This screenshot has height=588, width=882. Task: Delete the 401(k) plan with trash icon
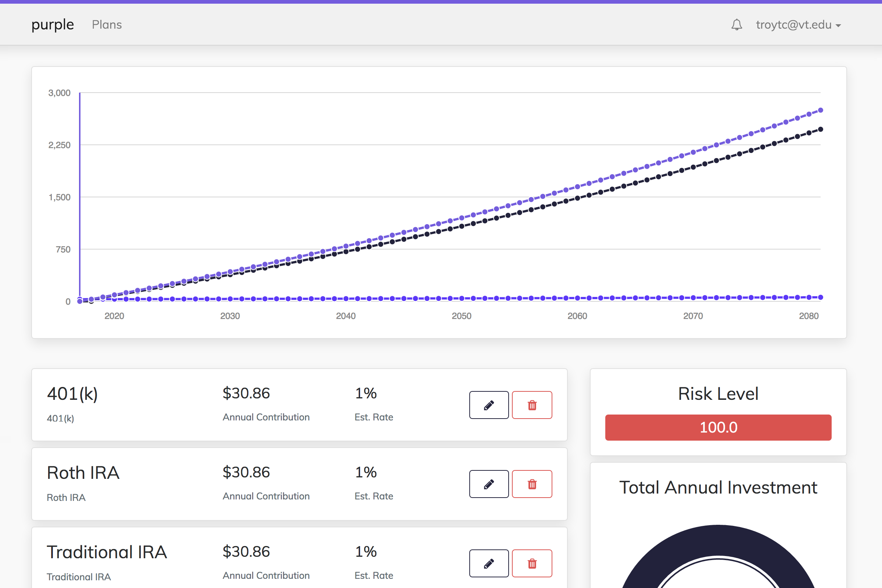tap(532, 405)
